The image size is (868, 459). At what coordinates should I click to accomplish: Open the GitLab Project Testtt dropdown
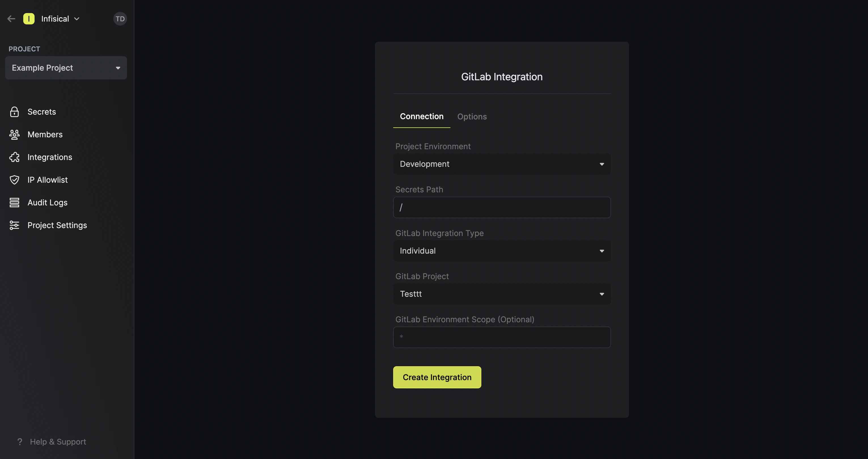point(502,294)
